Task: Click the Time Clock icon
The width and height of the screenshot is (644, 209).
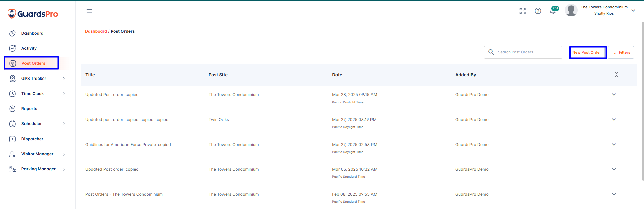Action: 12,94
